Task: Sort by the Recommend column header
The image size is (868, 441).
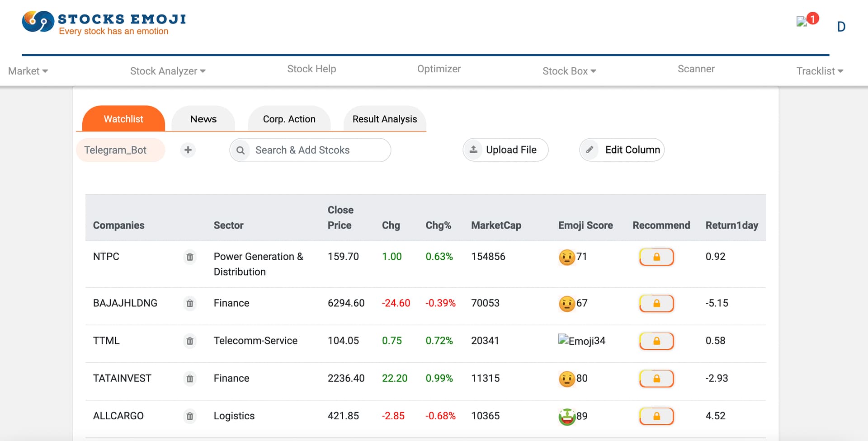Action: click(661, 225)
